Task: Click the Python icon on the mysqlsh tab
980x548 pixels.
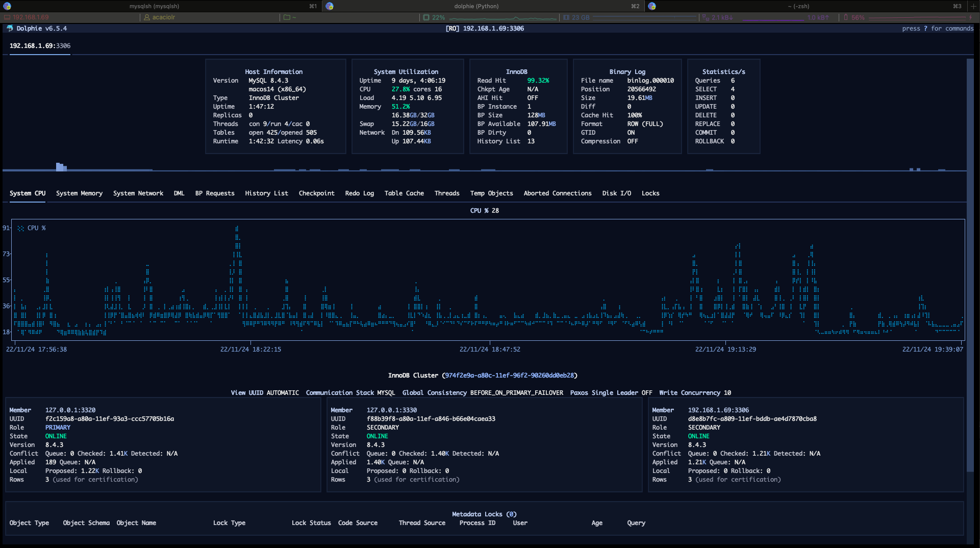Action: [7, 6]
